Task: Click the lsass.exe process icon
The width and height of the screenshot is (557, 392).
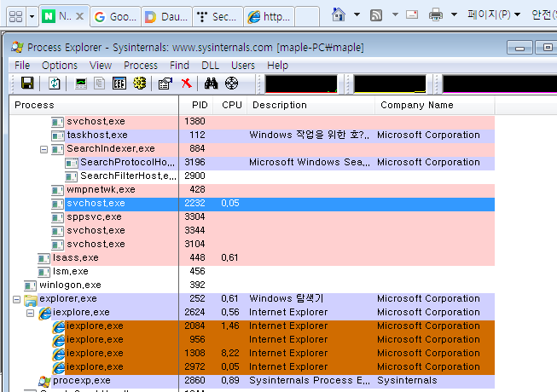Action: (44, 258)
